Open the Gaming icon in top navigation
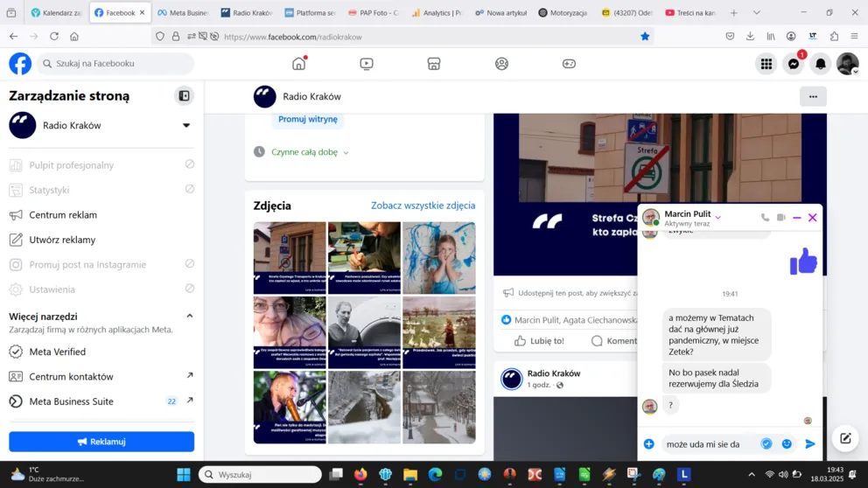This screenshot has height=488, width=868. (569, 64)
